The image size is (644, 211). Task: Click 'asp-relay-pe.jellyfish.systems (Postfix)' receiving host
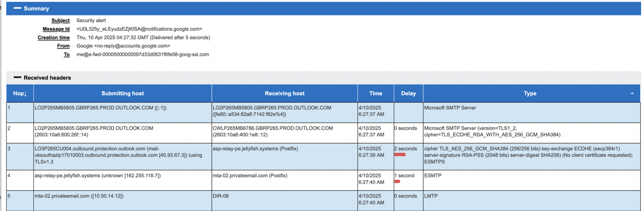[256, 149]
